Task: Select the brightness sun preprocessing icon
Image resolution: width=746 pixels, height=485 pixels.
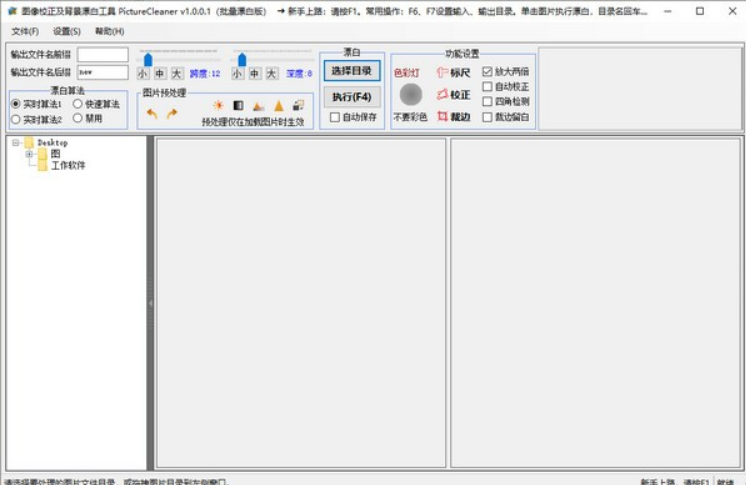Action: click(x=218, y=105)
